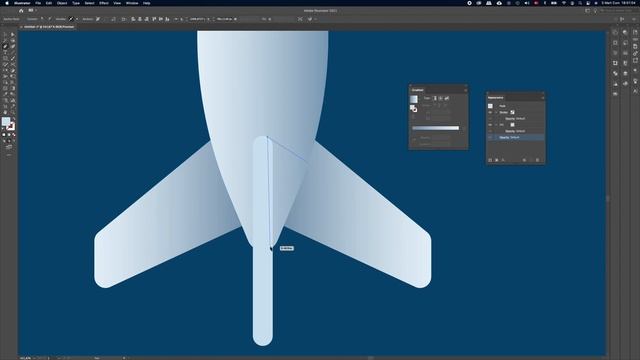
Task: Add New Fill in Appearance panel
Action: pyautogui.click(x=497, y=160)
